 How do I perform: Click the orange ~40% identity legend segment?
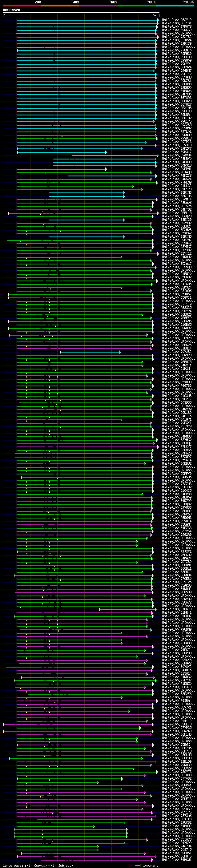click(x=60, y=6)
